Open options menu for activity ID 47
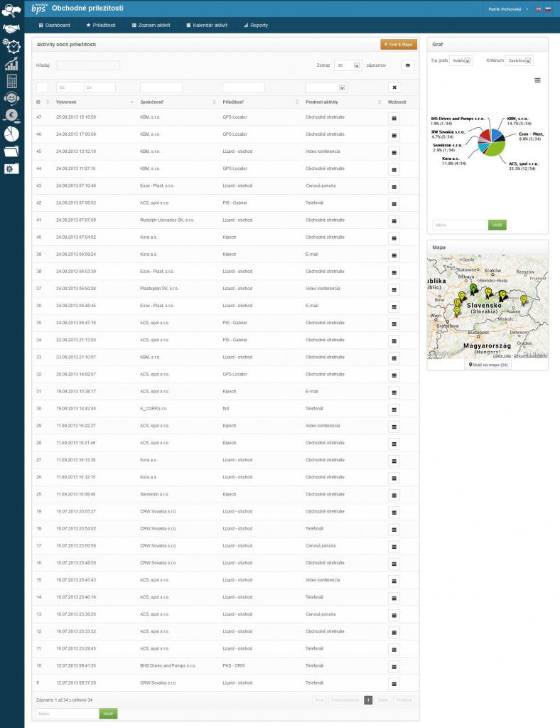 click(x=394, y=119)
